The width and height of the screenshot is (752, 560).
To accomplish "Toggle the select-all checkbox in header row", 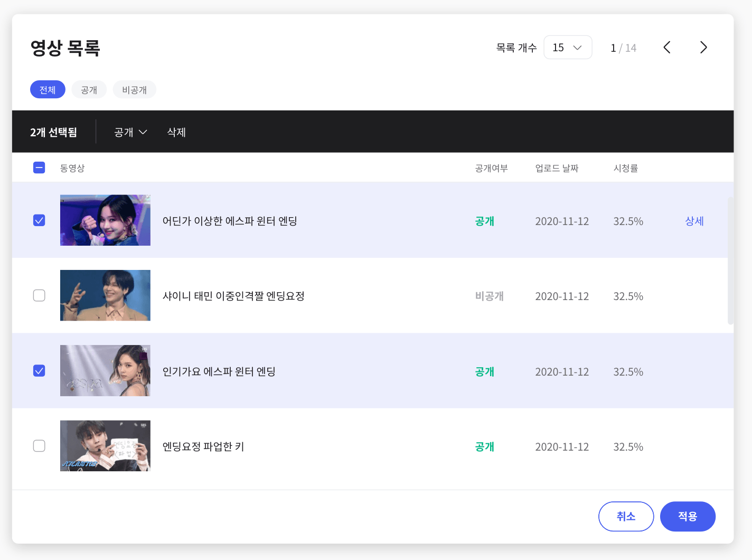I will [x=39, y=167].
